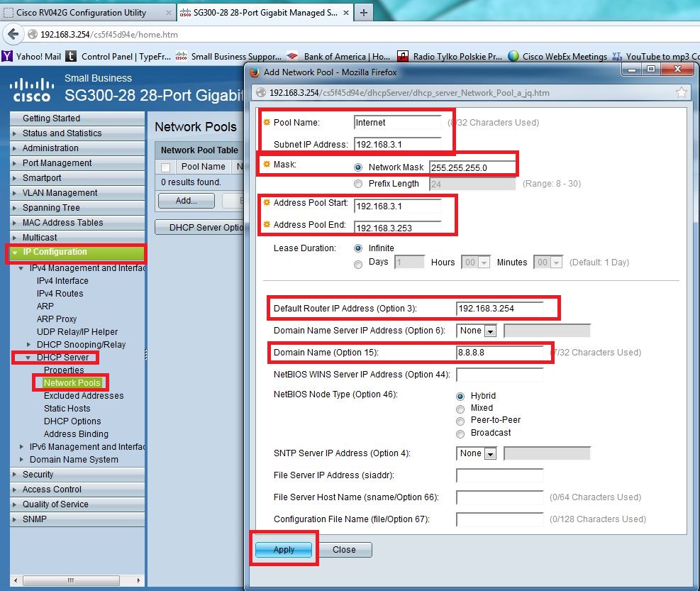Click the Cisco logo in the header
700x591 pixels.
click(x=32, y=90)
